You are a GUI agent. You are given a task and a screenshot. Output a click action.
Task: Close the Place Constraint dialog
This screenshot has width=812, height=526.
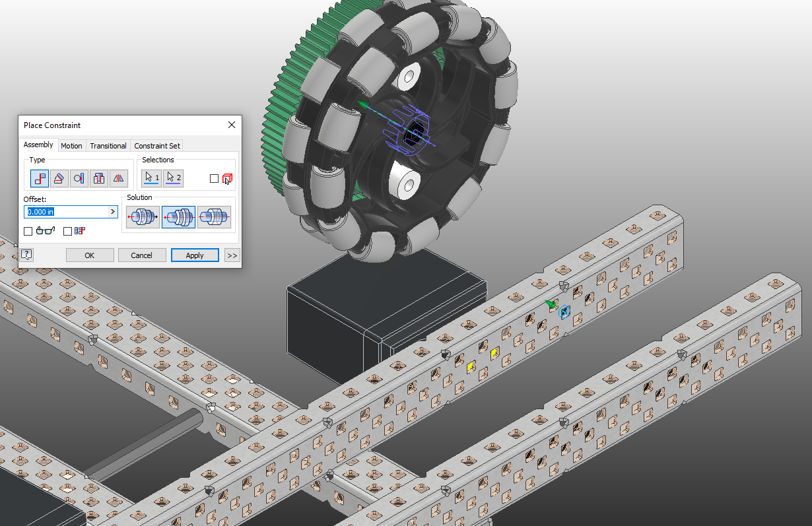point(232,125)
